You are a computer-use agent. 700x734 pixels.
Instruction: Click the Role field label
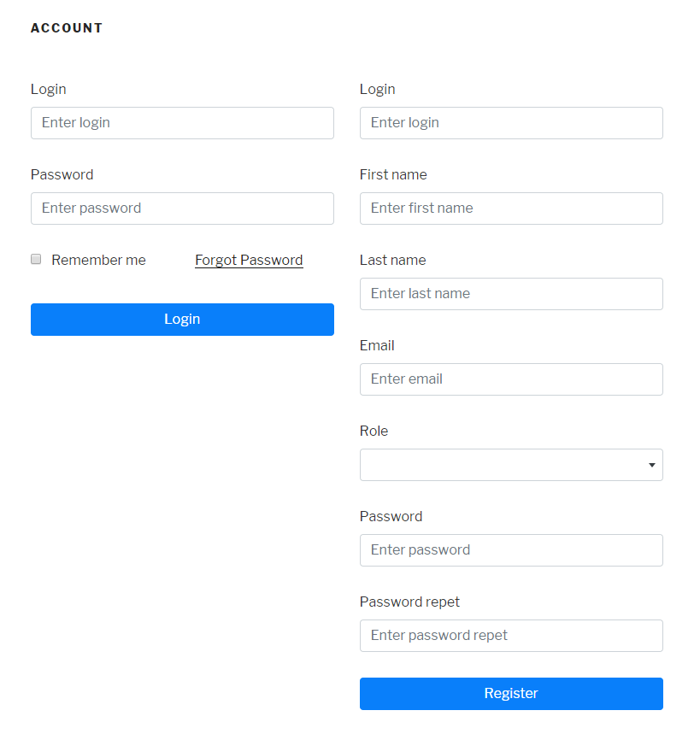[x=374, y=431]
